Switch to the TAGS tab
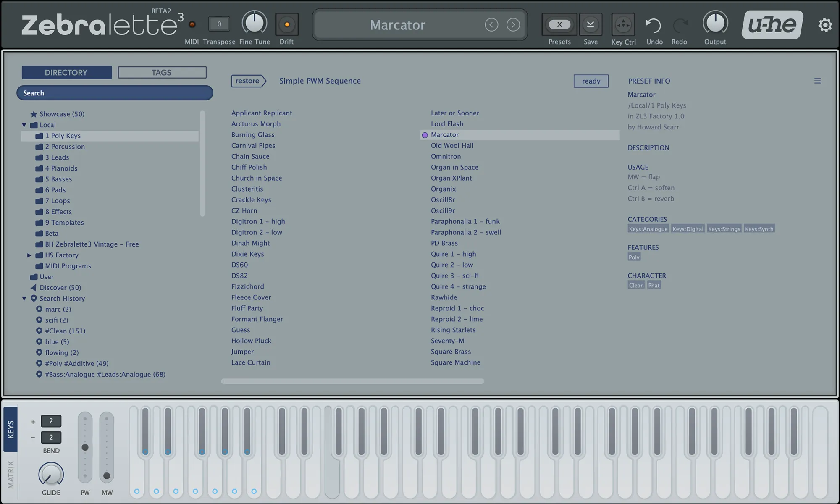Screen dimensions: 840x504 (162, 72)
